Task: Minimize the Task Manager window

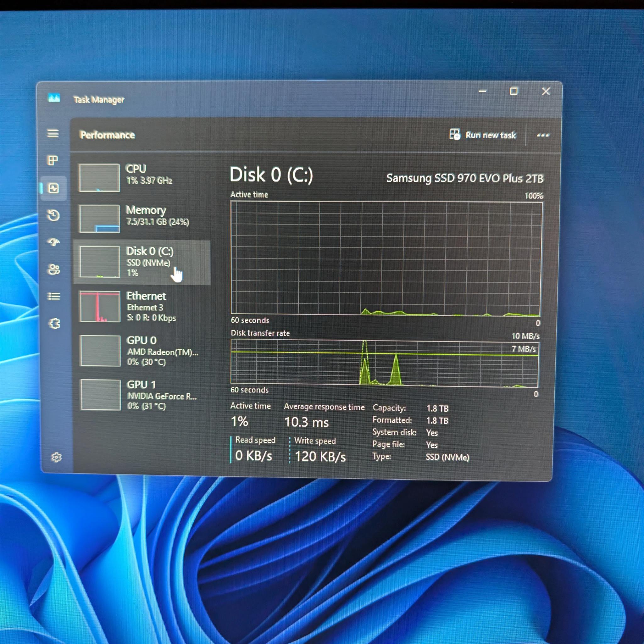Action: pos(483,91)
